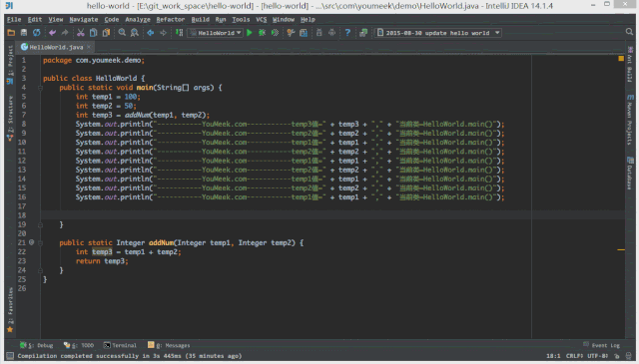Viewport: 639px width, 364px height.
Task: Click the Undo arrow icon
Action: point(52,33)
